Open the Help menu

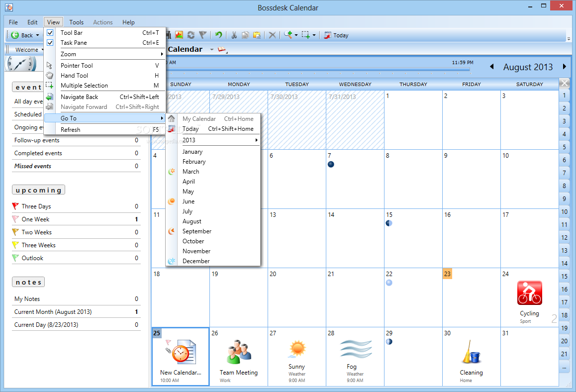click(x=128, y=22)
